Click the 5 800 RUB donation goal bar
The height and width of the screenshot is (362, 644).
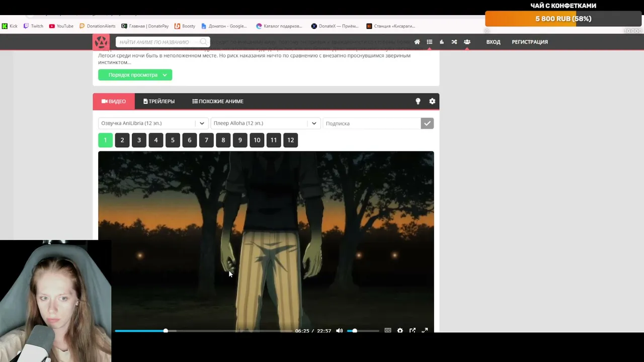(563, 19)
